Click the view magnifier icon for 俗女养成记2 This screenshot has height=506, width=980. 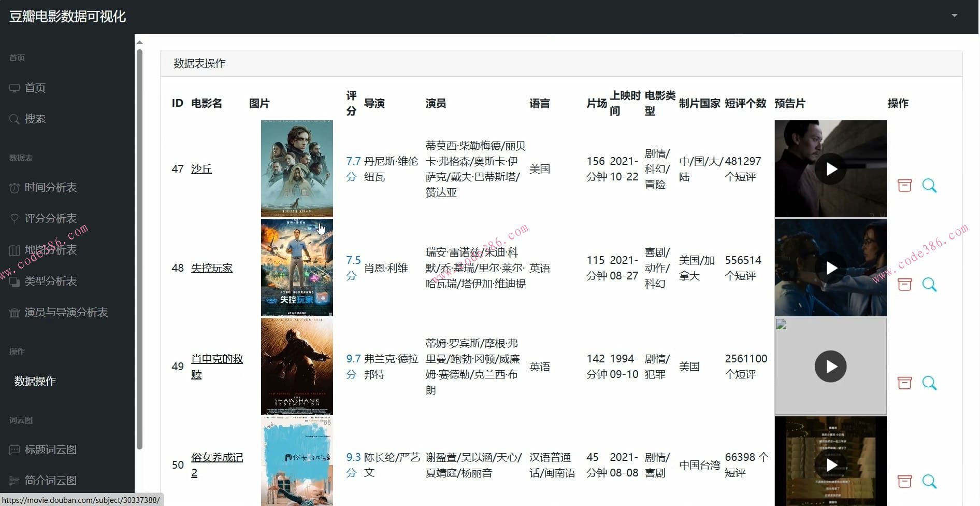tap(930, 482)
